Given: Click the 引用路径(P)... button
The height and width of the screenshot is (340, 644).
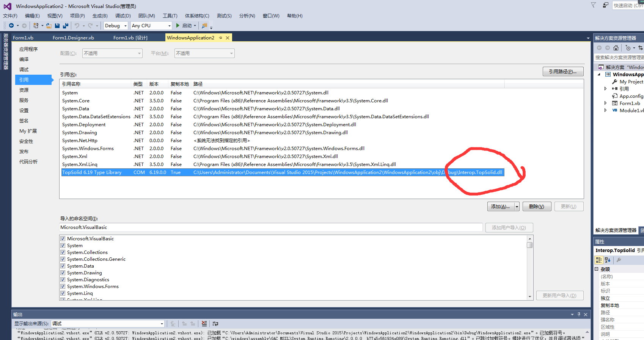Looking at the screenshot, I should [563, 71].
